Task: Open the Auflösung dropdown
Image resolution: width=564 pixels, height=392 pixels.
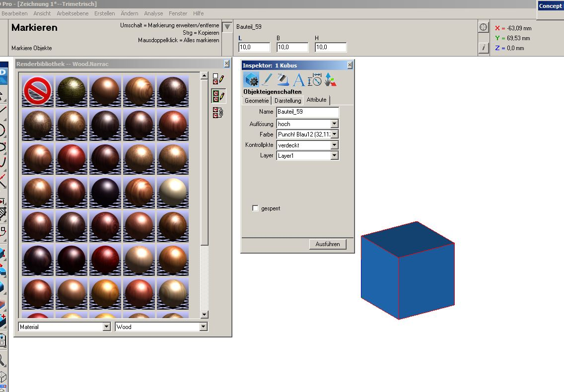Action: tap(334, 124)
